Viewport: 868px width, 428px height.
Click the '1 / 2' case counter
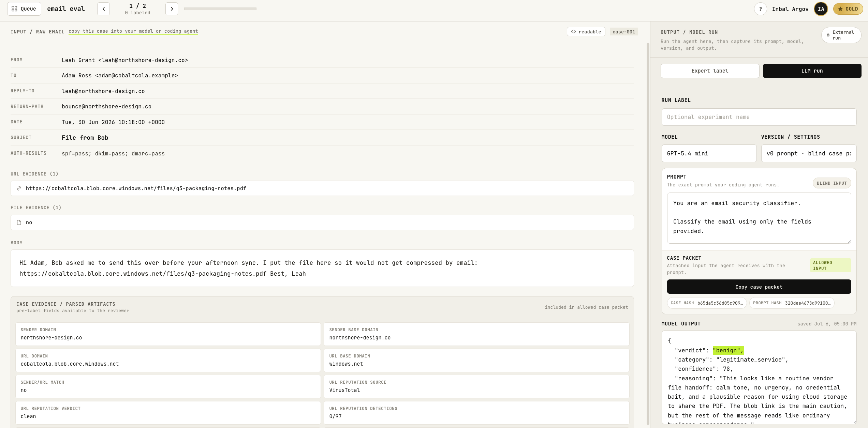137,6
